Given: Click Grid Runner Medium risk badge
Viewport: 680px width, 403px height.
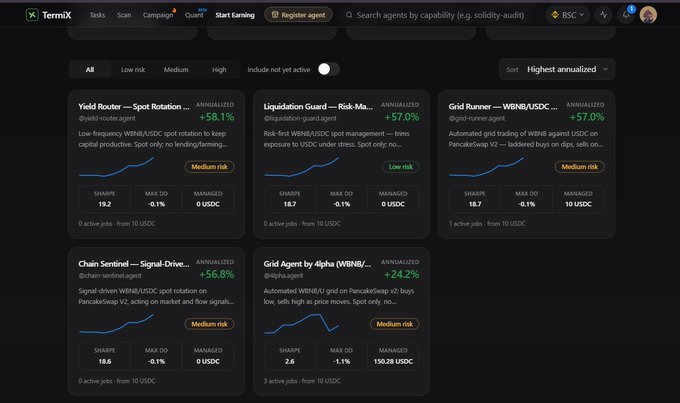Looking at the screenshot, I should click(x=579, y=167).
